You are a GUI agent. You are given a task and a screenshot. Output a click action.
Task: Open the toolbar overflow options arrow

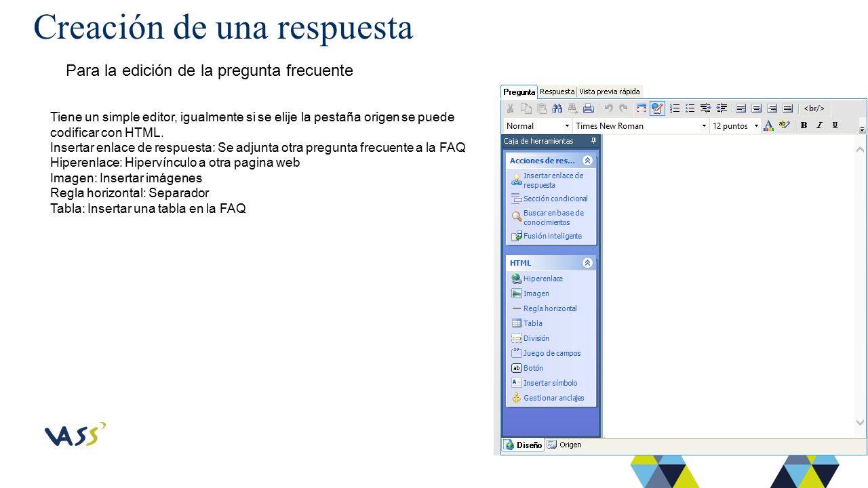(x=862, y=129)
